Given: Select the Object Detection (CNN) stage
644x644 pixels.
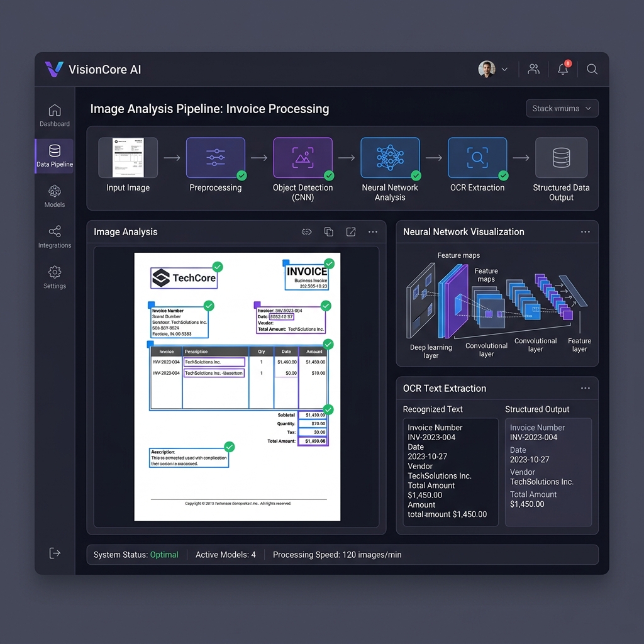Looking at the screenshot, I should tap(303, 158).
